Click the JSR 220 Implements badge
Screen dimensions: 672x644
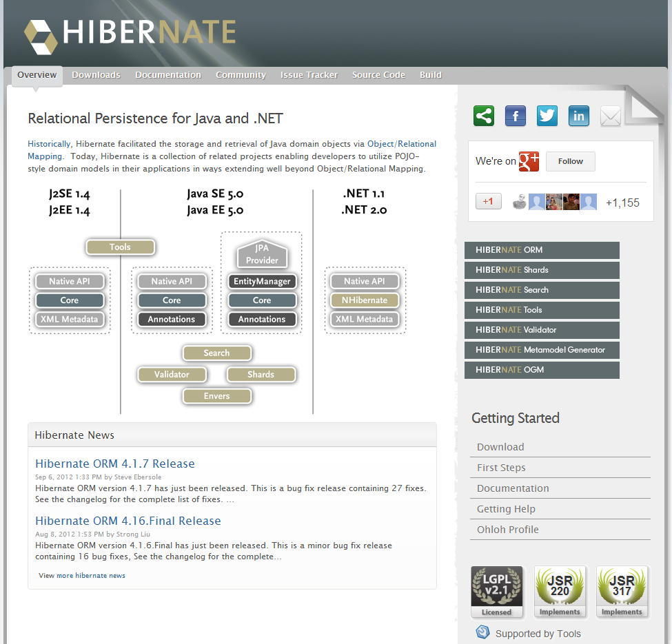(x=560, y=591)
